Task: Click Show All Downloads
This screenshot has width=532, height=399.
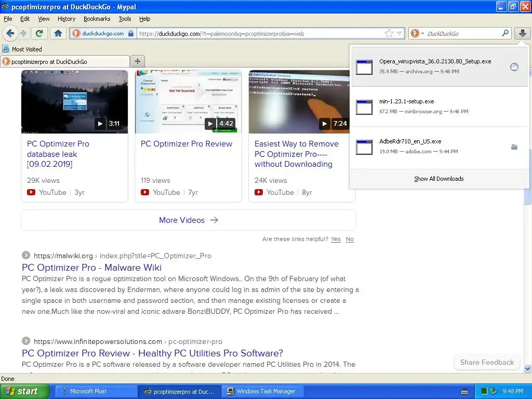Action: pyautogui.click(x=438, y=179)
